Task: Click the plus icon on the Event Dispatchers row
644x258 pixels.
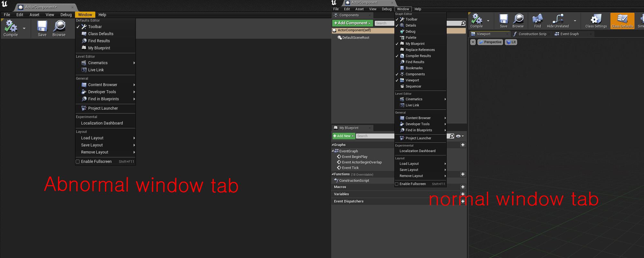Action: [x=463, y=201]
